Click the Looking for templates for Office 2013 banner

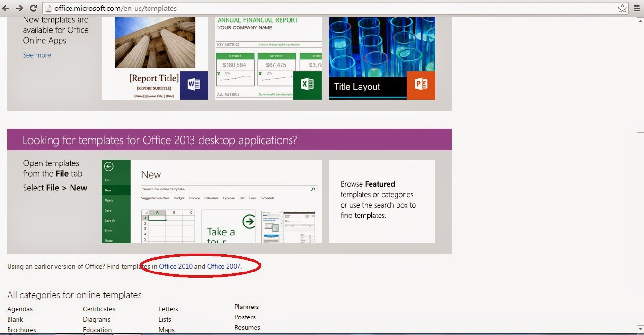[229, 140]
